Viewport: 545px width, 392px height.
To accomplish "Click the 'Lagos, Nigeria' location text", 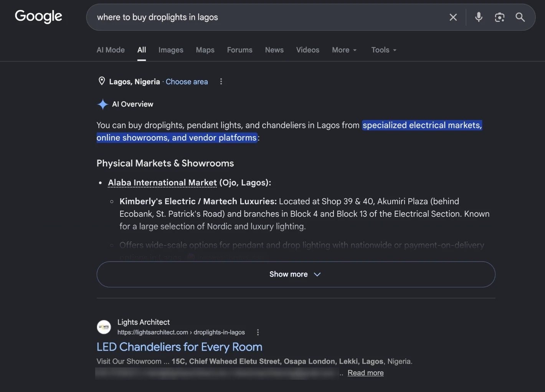I will click(134, 82).
